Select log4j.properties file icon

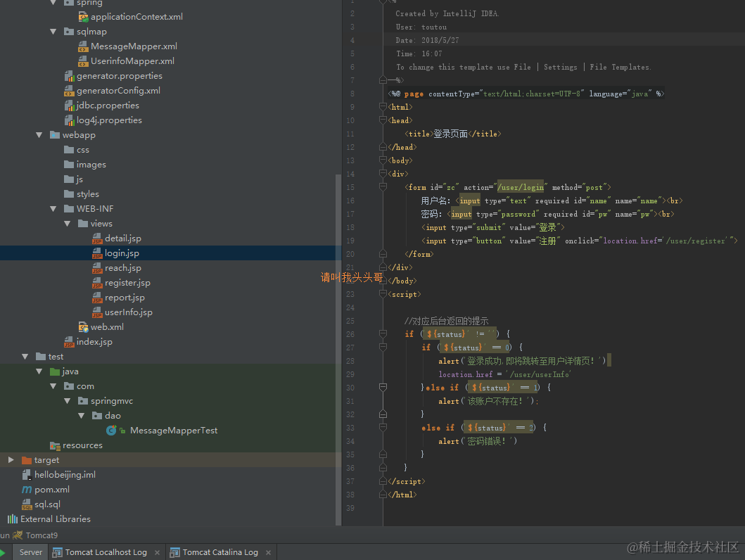(x=69, y=120)
